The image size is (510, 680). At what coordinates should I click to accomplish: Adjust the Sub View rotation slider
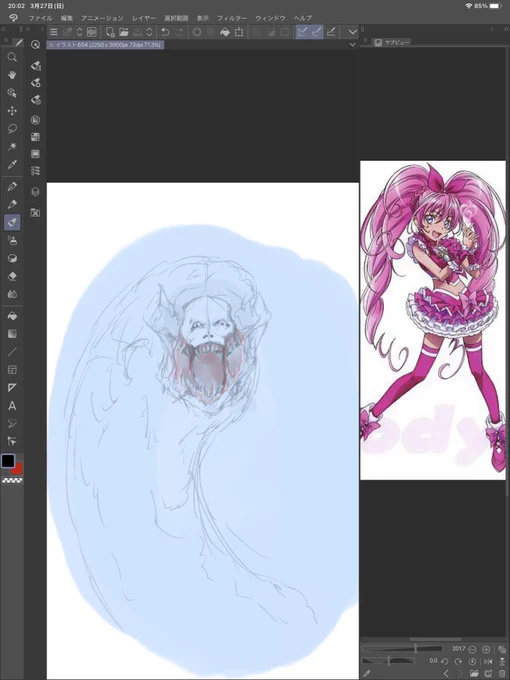click(389, 661)
